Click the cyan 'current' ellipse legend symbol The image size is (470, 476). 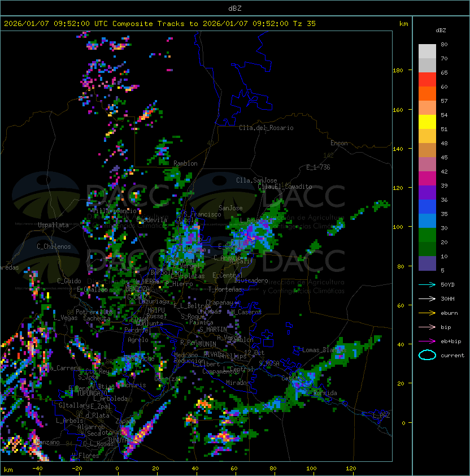(x=427, y=355)
